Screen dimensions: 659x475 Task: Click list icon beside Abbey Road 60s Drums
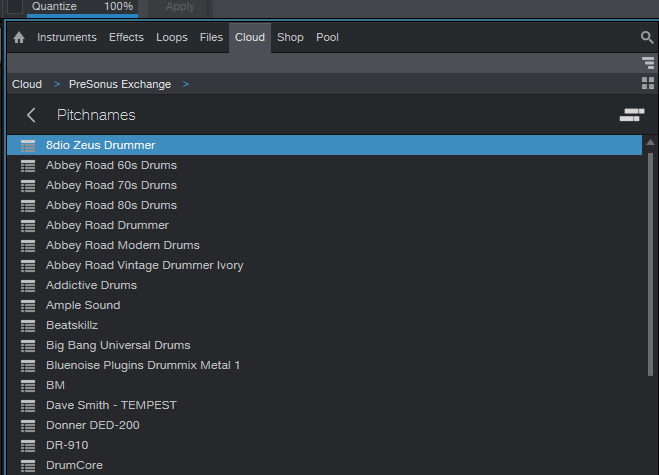click(x=28, y=165)
